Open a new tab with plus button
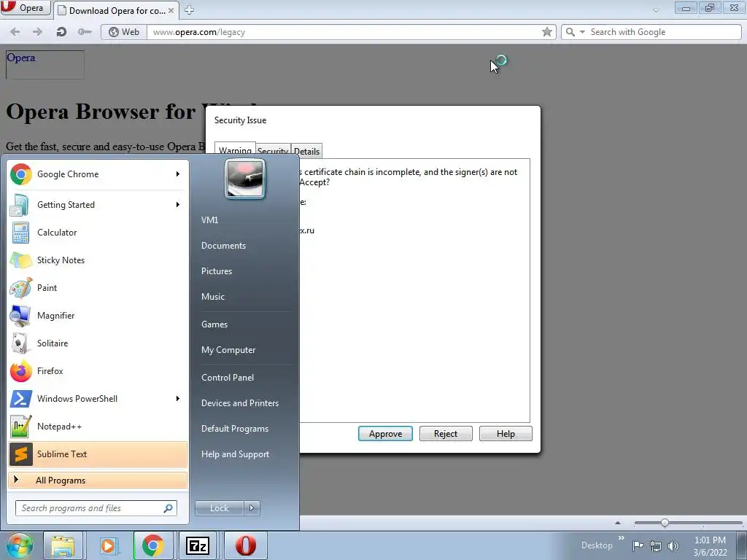747x560 pixels. click(189, 10)
